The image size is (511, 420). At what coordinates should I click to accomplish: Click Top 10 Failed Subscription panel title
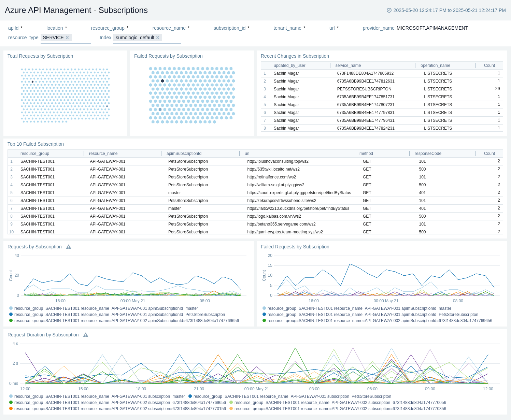36,144
